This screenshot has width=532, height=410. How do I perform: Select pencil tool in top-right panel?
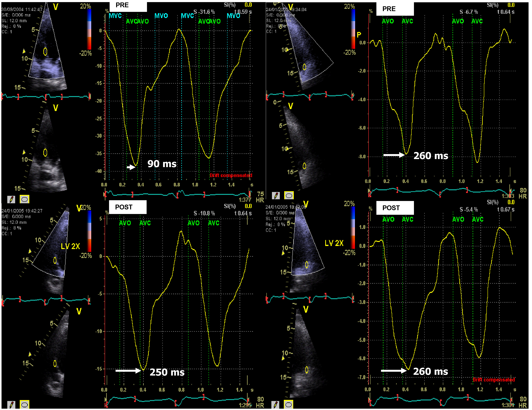coord(276,195)
